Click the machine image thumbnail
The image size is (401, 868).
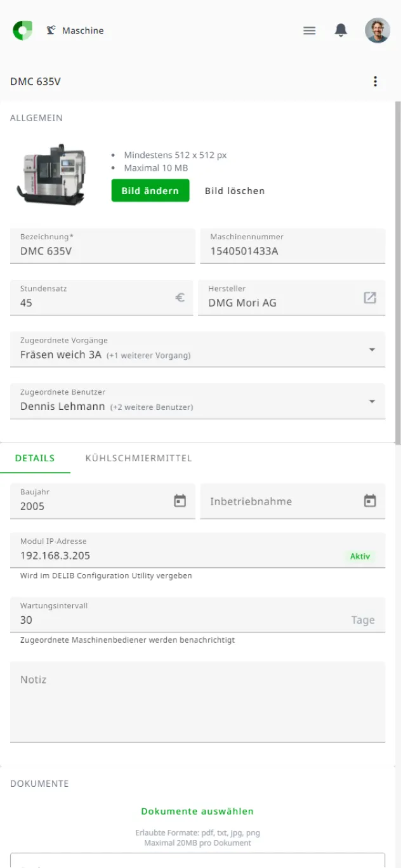(x=51, y=173)
